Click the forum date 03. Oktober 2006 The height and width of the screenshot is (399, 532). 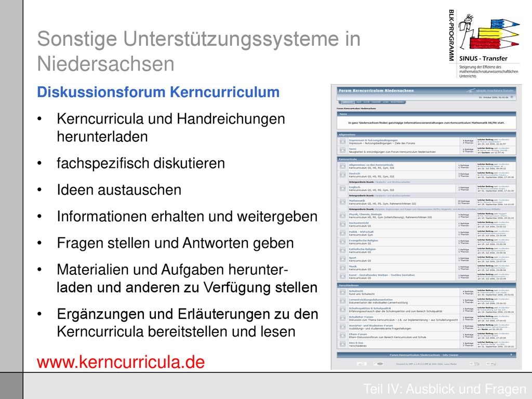tap(494, 97)
